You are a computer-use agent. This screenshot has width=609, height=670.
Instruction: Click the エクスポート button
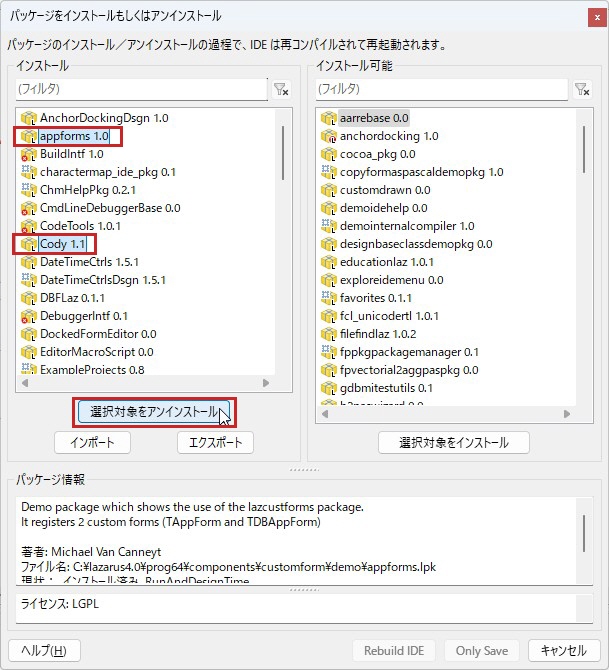click(x=215, y=442)
